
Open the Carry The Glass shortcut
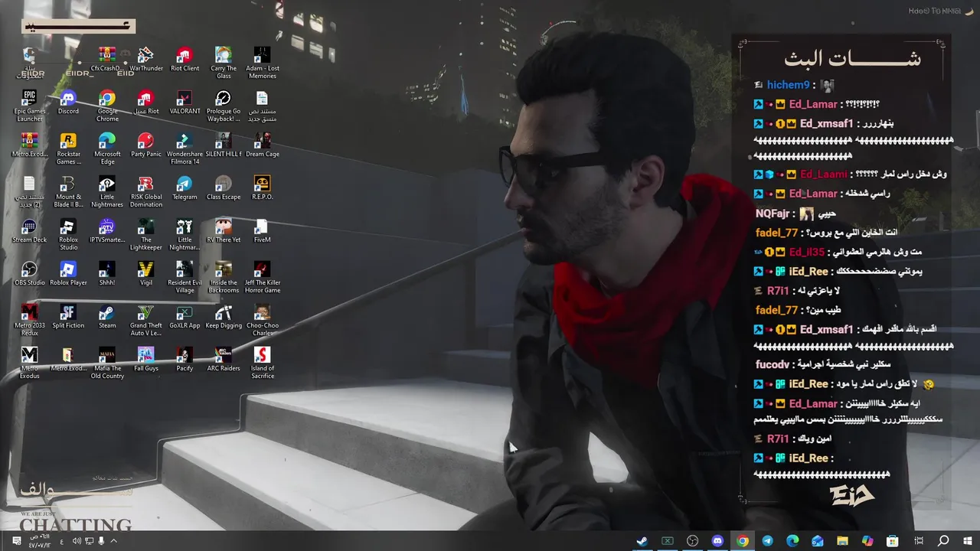[x=224, y=63]
